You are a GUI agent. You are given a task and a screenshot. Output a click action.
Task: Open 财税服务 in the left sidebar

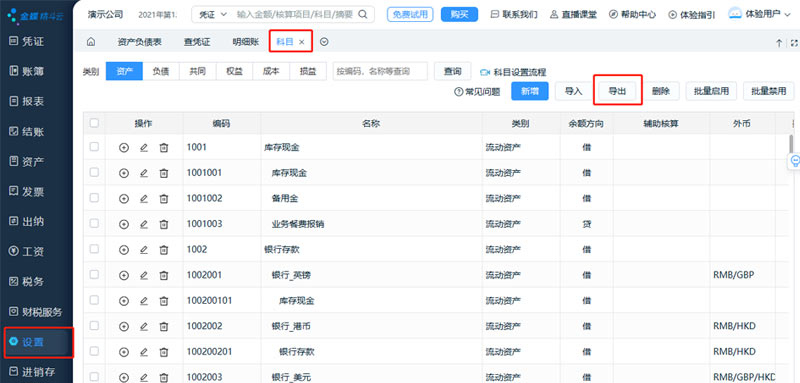coord(36,312)
